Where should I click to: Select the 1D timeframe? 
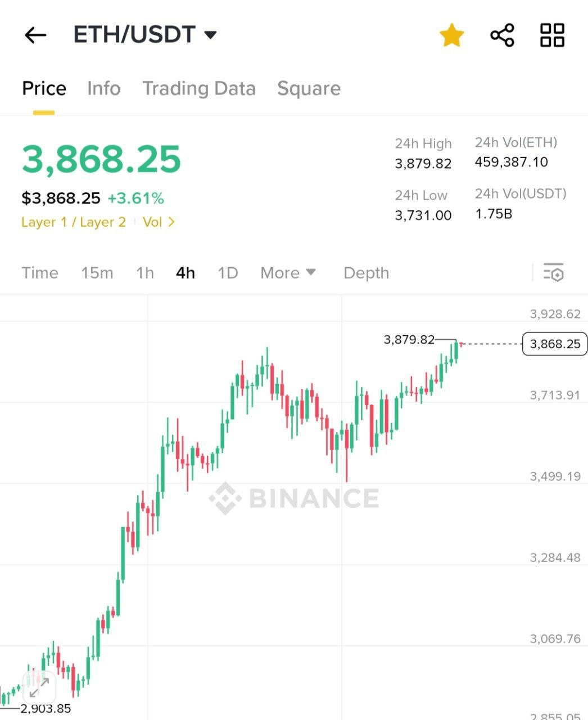tap(228, 273)
